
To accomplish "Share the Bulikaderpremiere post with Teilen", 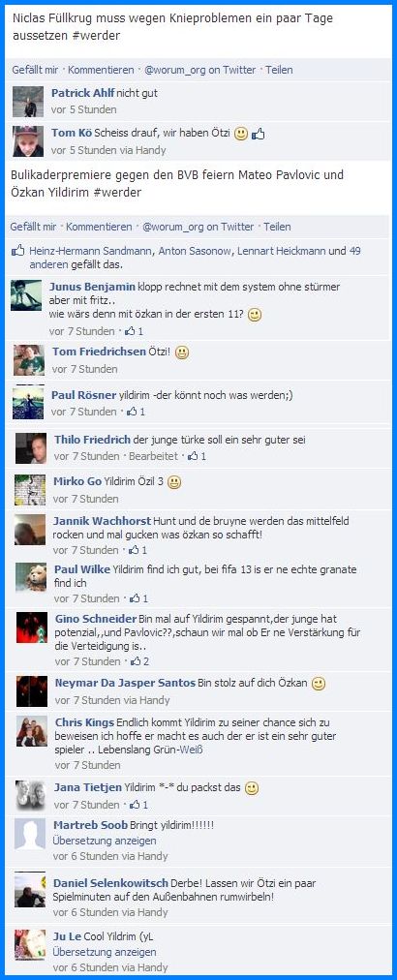I will point(277,227).
